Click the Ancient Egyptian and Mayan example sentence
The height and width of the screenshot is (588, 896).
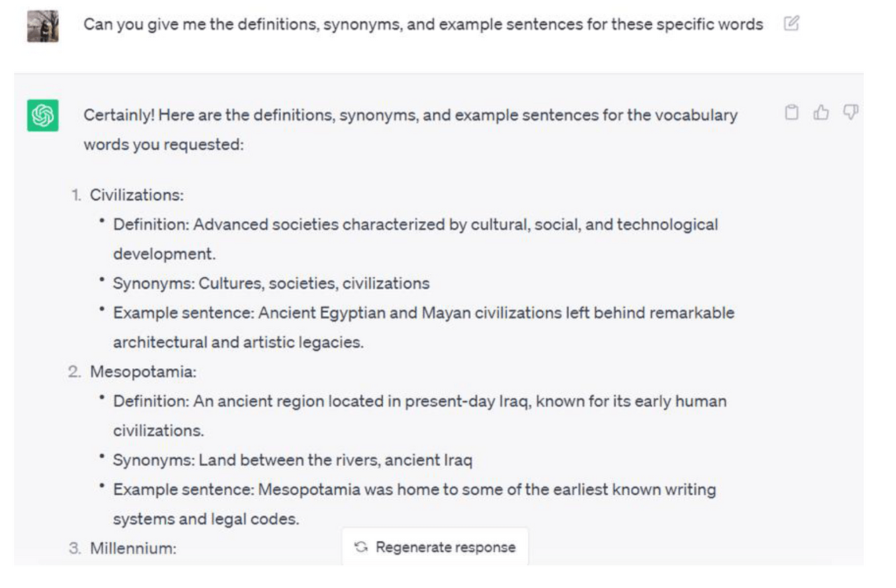(424, 328)
